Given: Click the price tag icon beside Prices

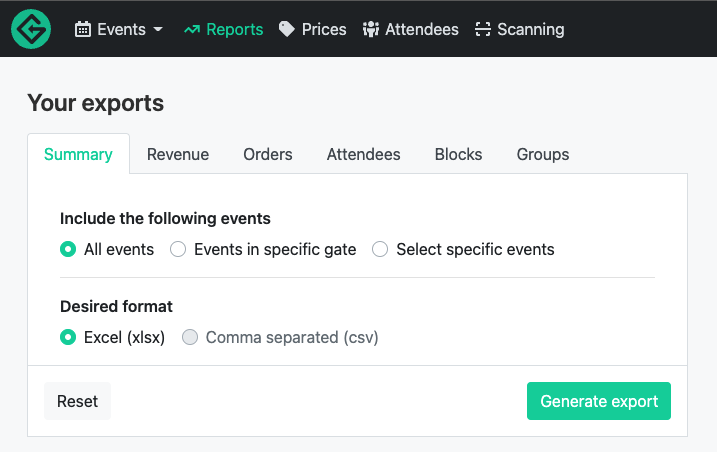Looking at the screenshot, I should (287, 29).
